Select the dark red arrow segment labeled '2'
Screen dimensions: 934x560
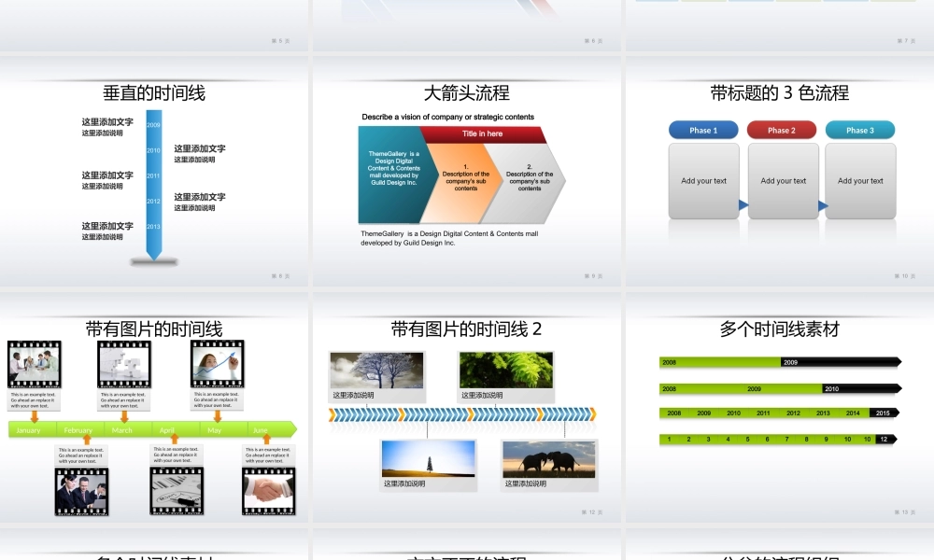[528, 177]
